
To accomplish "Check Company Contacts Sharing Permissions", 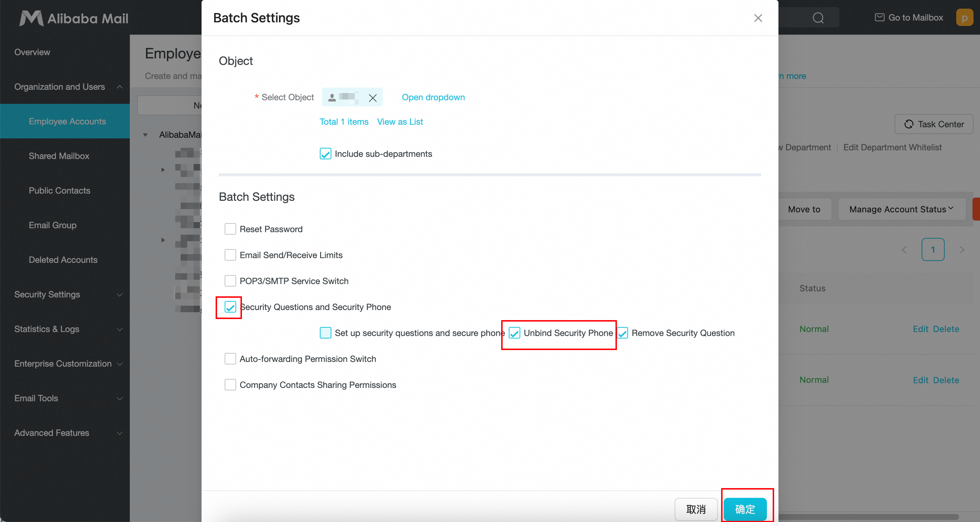I will [230, 385].
